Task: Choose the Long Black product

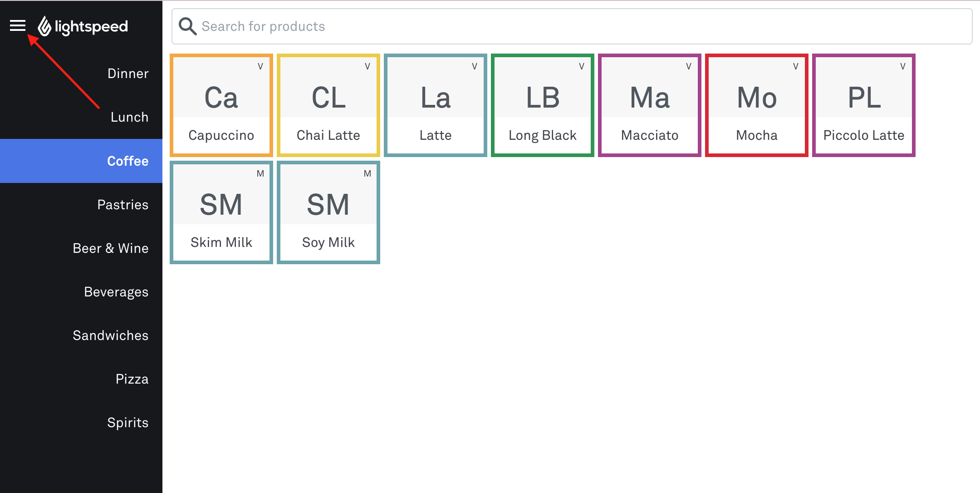Action: pos(543,105)
